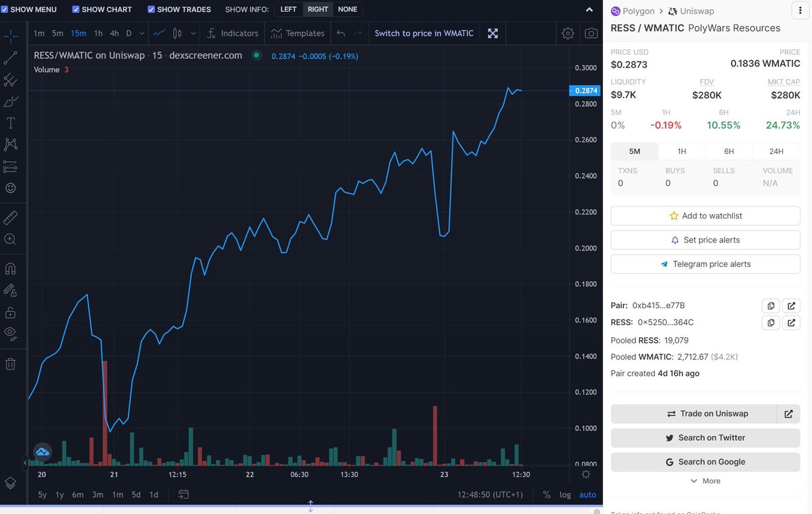
Task: Collapse the top options bar chevron
Action: 589,10
